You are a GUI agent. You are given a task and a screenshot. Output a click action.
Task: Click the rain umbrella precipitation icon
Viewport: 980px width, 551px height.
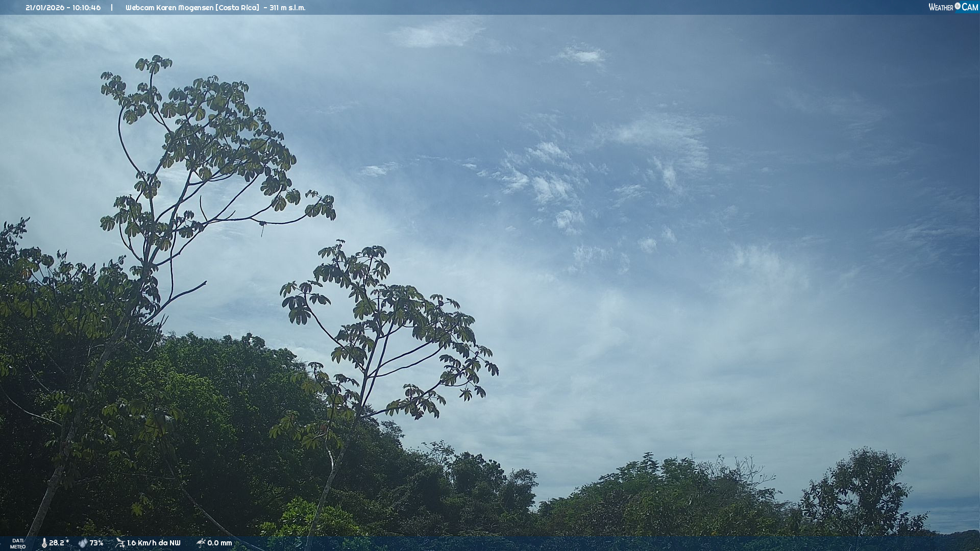[x=201, y=543]
